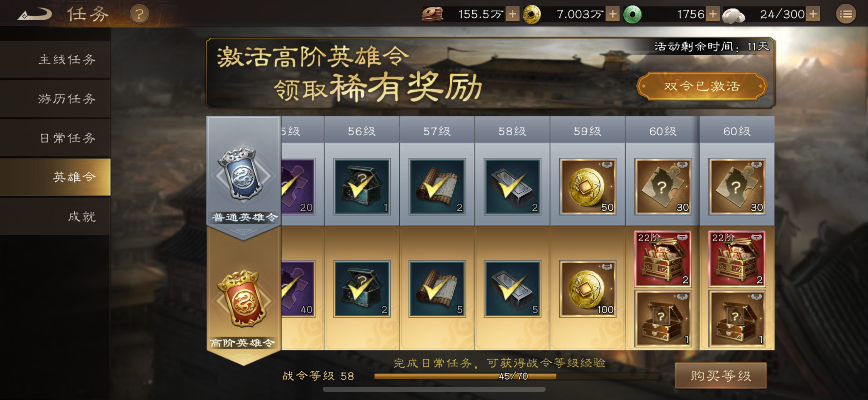Click the 购买等级 button

(721, 376)
